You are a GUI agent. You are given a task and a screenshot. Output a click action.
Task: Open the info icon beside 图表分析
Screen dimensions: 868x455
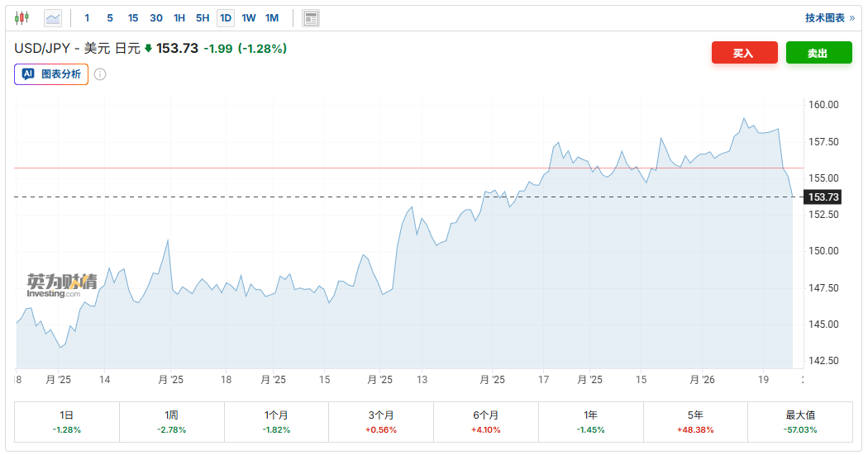[x=100, y=74]
